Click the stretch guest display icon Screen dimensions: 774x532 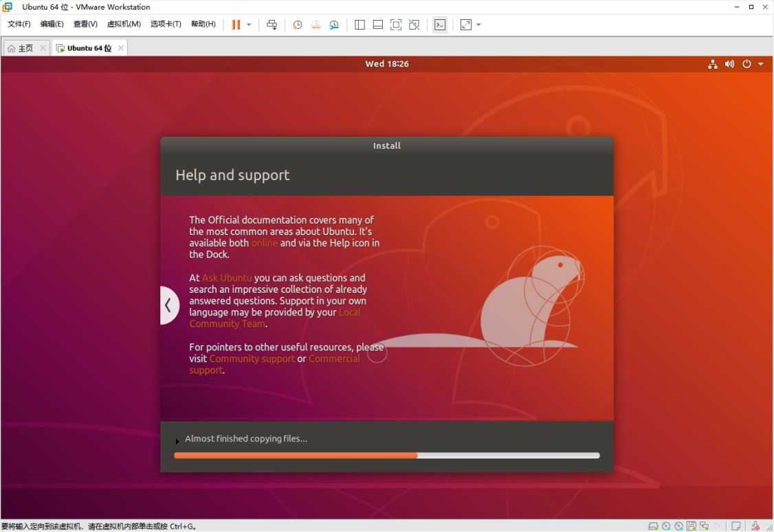tap(466, 25)
